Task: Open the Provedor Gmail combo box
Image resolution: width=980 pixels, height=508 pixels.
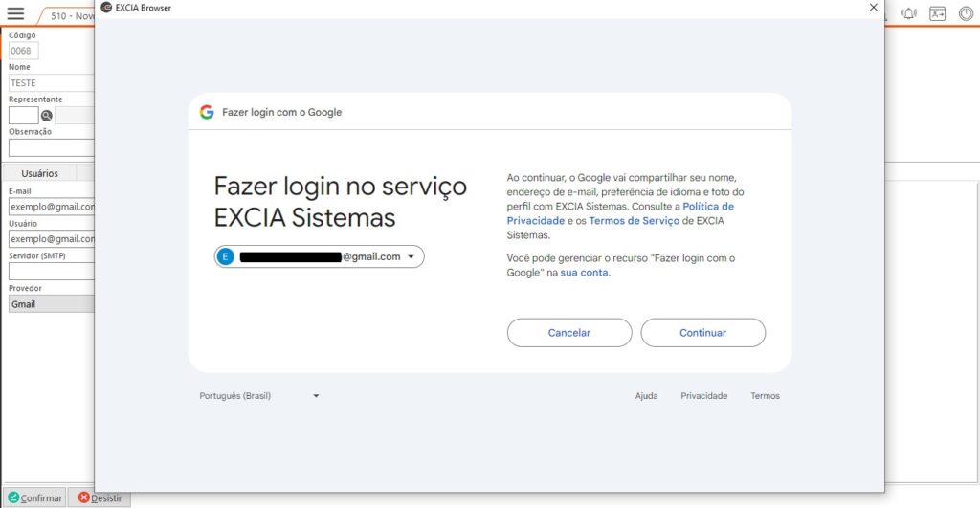Action: (x=52, y=304)
